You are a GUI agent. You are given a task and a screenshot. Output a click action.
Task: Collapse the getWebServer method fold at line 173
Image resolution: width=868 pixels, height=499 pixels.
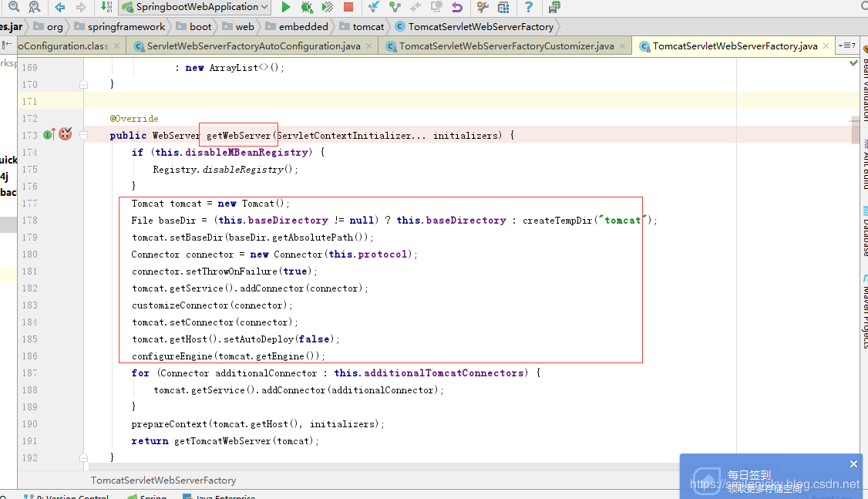coord(83,135)
